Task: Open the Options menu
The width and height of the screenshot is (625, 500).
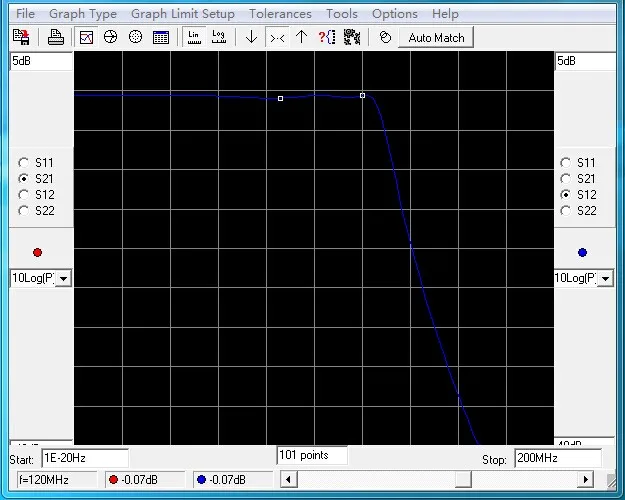Action: 395,14
